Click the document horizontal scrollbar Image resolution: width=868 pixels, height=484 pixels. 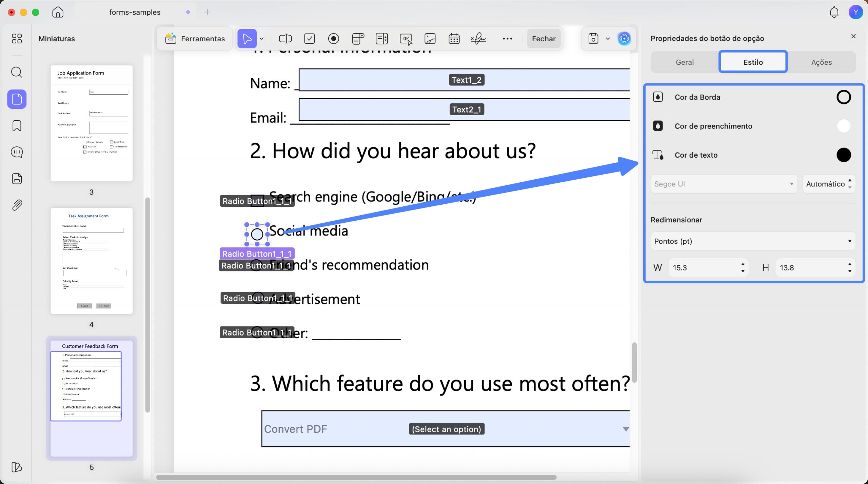click(356, 477)
